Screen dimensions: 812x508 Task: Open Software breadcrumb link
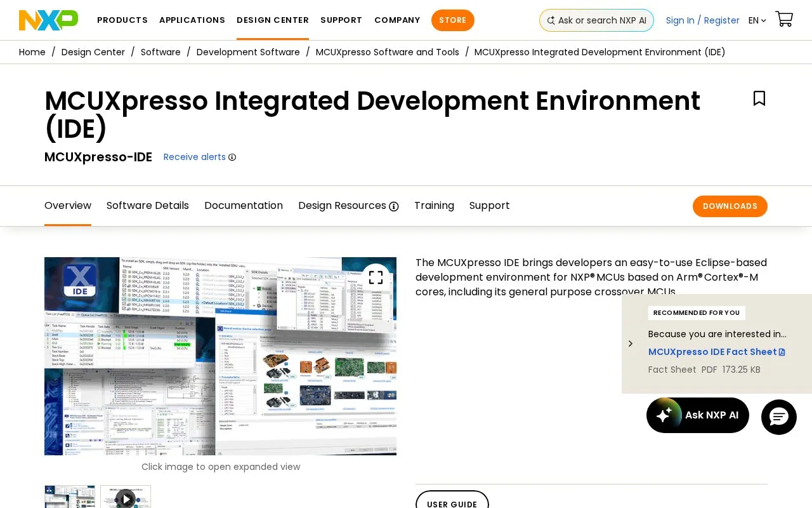coord(160,52)
